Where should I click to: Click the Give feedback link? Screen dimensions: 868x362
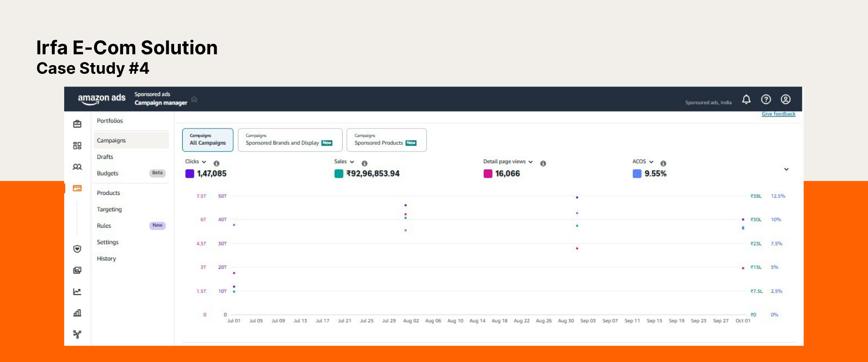click(778, 114)
